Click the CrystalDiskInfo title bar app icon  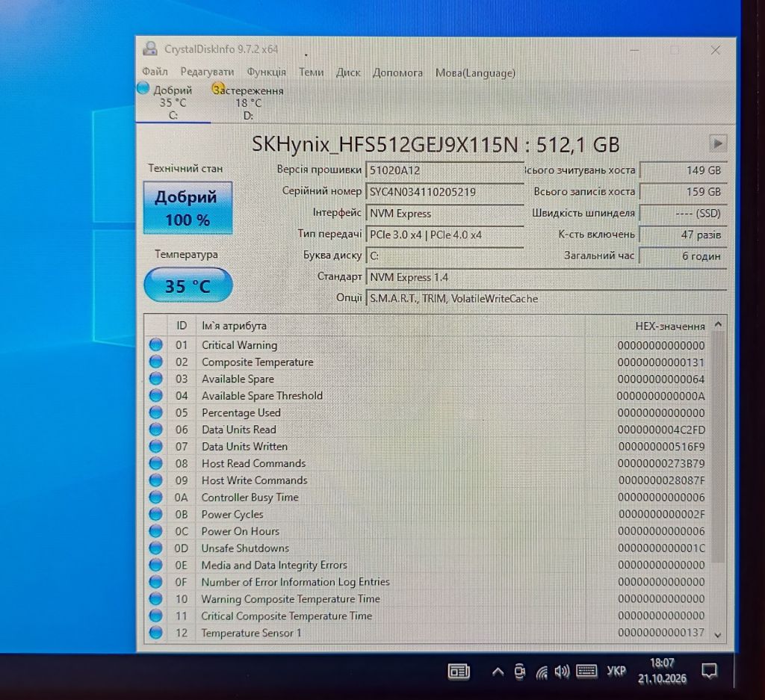click(150, 49)
